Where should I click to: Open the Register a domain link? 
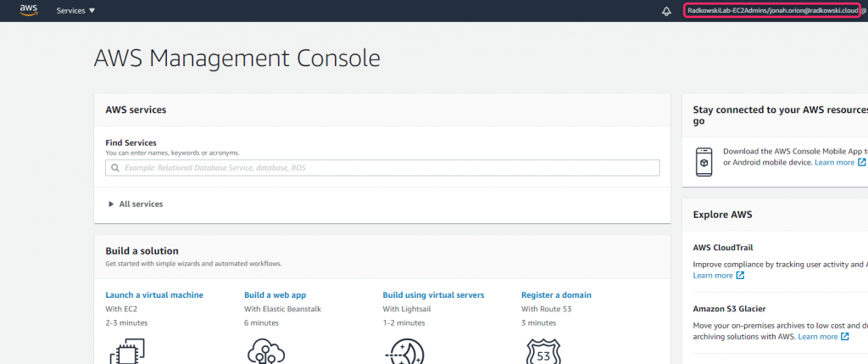click(556, 294)
